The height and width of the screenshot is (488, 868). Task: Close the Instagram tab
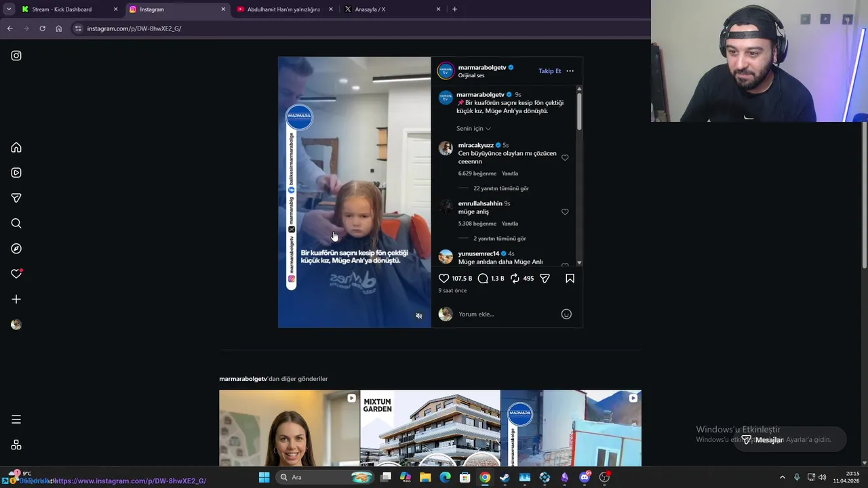coord(223,9)
